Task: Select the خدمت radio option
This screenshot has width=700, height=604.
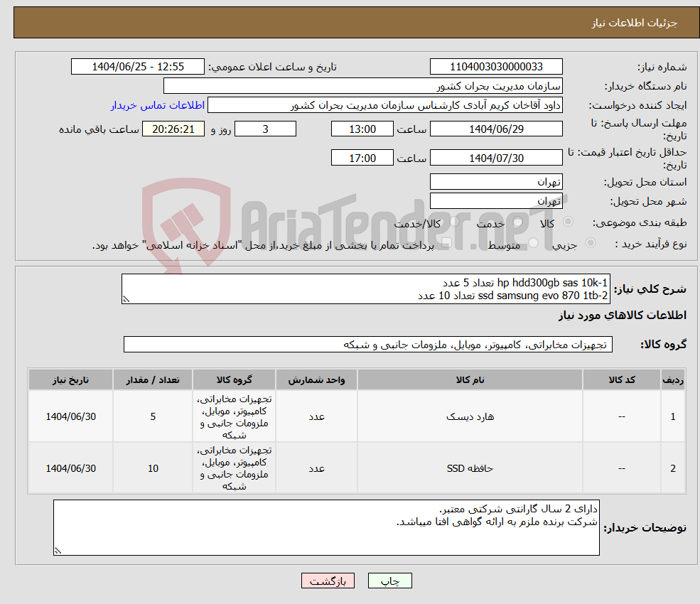Action: 517,222
